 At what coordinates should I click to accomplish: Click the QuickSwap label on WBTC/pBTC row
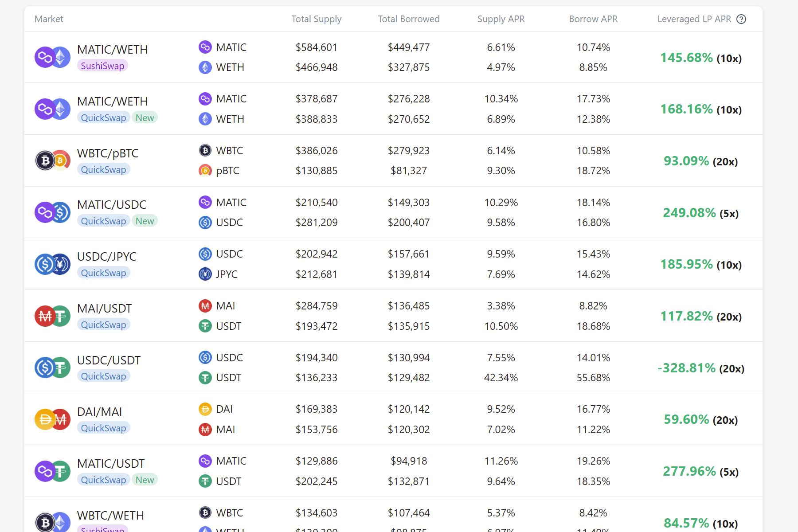click(x=103, y=169)
